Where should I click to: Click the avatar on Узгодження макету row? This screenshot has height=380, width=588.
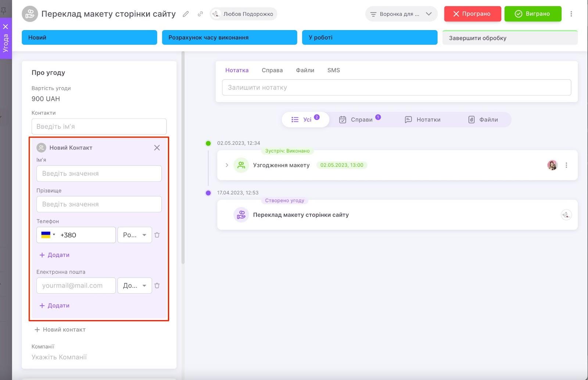point(552,165)
